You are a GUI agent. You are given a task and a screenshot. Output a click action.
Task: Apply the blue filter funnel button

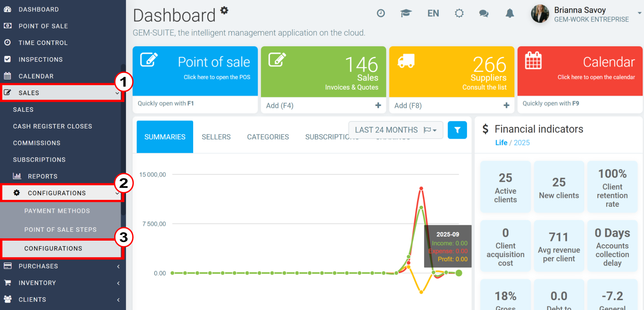457,130
